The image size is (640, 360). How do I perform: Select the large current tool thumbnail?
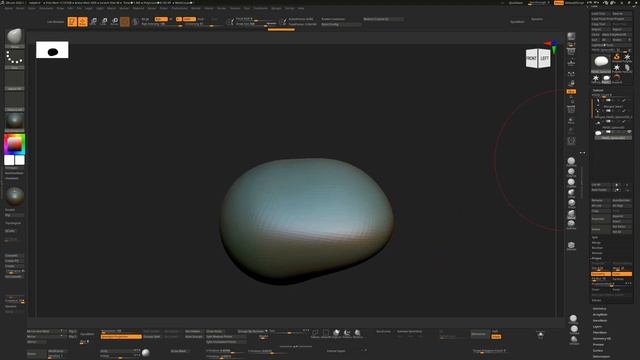(601, 62)
